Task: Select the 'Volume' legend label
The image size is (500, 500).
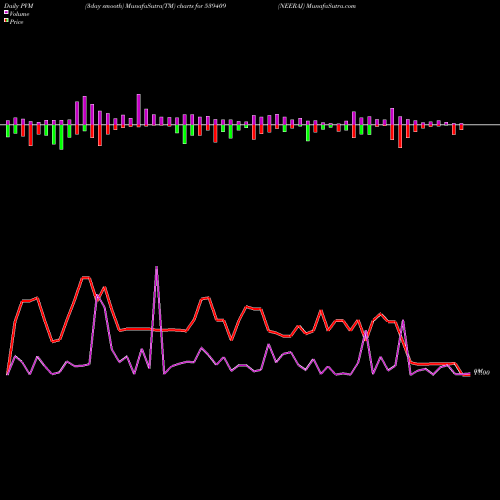Action: (x=19, y=14)
